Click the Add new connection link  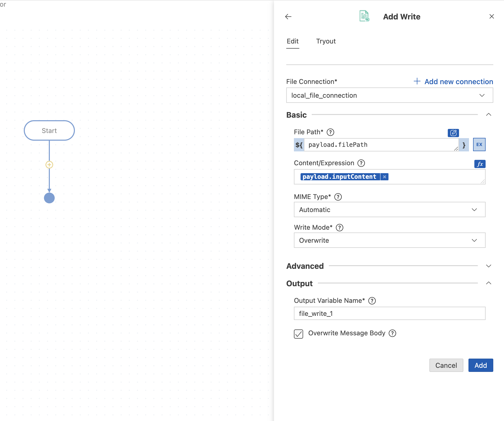[453, 82]
